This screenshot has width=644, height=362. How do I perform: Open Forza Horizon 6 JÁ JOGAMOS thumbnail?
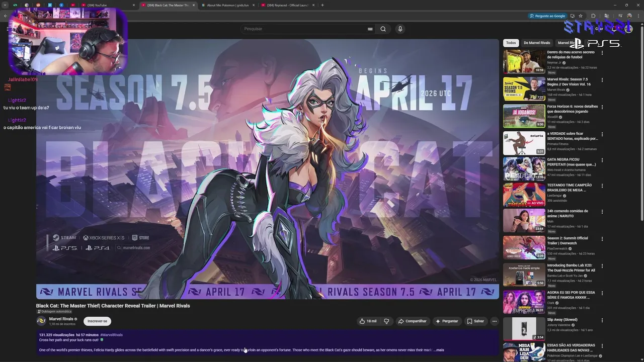[x=524, y=116]
